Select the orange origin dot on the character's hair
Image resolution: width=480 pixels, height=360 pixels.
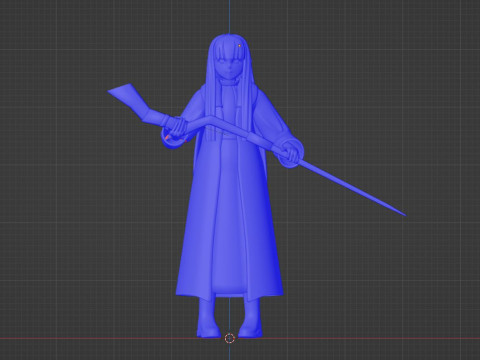[239, 46]
